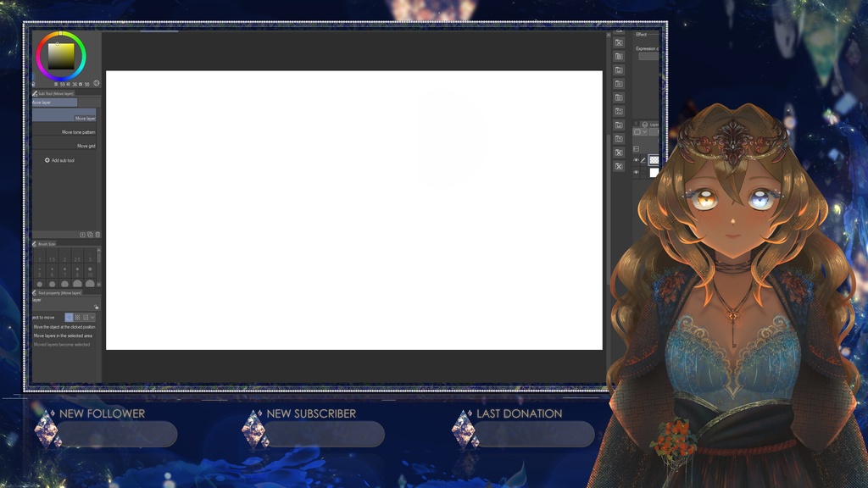Viewport: 868px width, 488px height.
Task: Click the Sub Tool [Move layer] palette tab
Action: pos(54,93)
